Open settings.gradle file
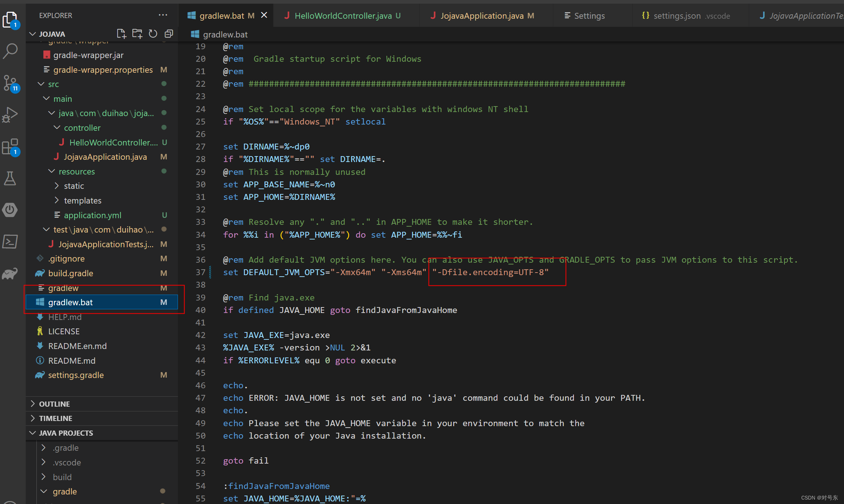Viewport: 844px width, 504px height. tap(102, 375)
